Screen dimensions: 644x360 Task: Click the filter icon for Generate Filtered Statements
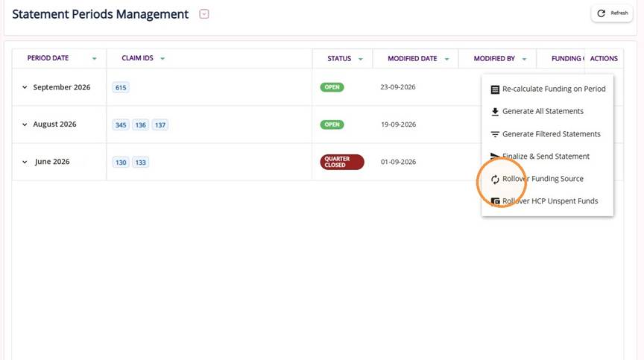pos(495,134)
